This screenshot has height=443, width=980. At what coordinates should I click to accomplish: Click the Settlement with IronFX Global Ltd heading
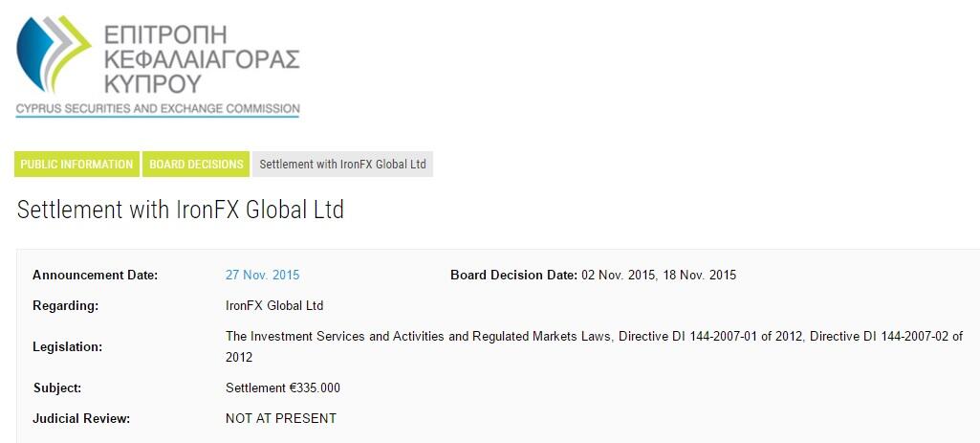181,210
